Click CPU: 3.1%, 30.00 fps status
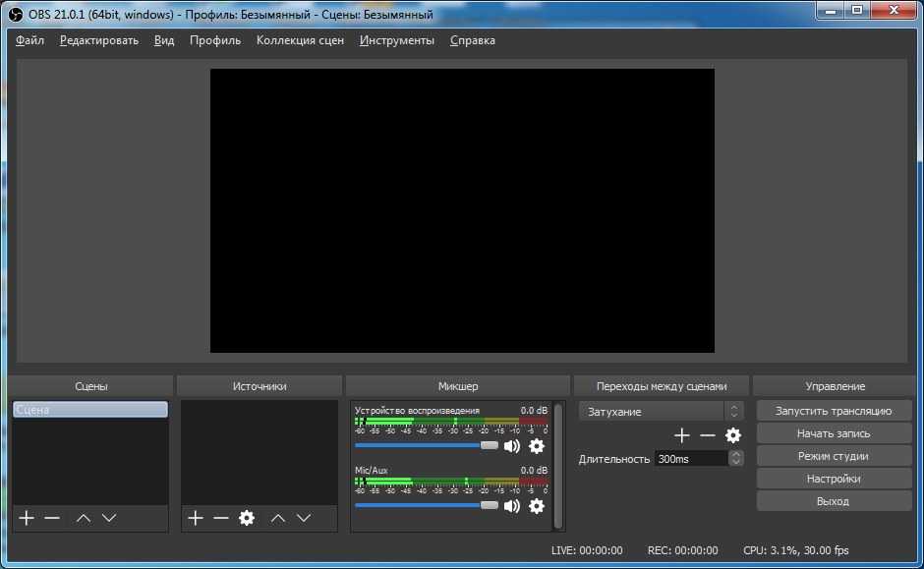This screenshot has height=569, width=924. [795, 550]
